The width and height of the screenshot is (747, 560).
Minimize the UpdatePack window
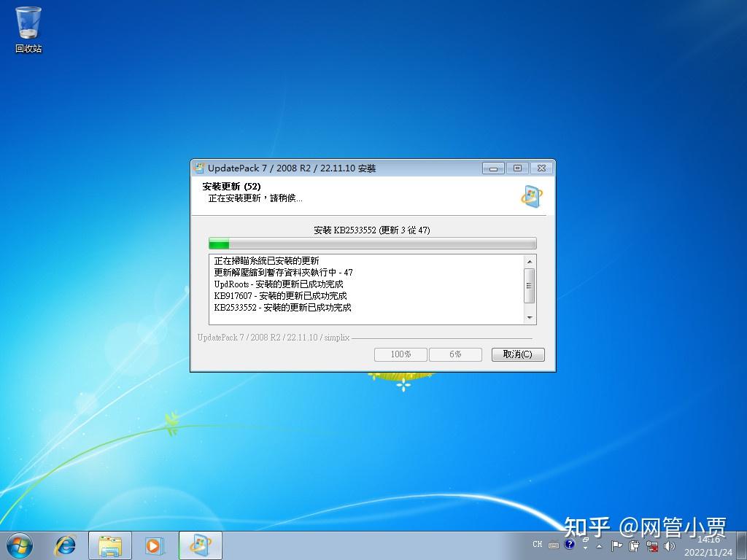(494, 168)
